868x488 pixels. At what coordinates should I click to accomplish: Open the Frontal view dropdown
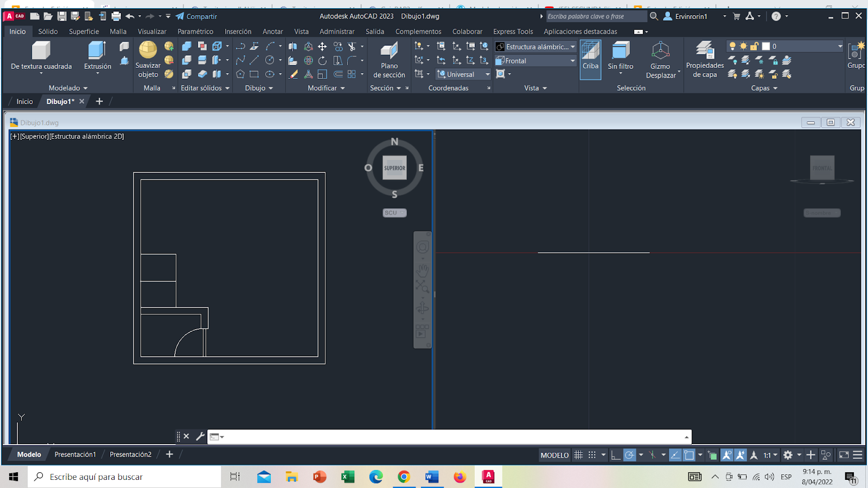coord(536,61)
